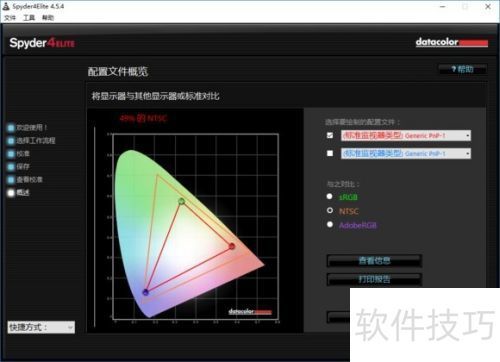Click the 校准 step indicator icon
The width and height of the screenshot is (500, 362).
(x=11, y=154)
